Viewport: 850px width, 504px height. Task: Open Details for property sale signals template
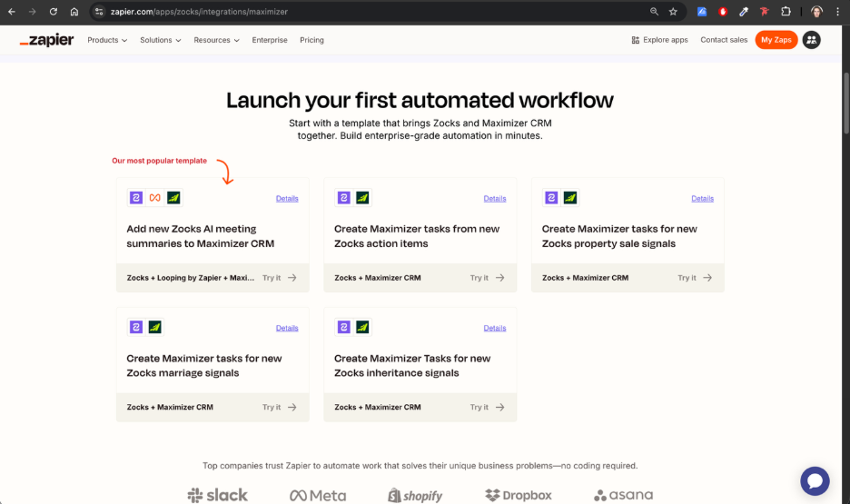tap(702, 198)
